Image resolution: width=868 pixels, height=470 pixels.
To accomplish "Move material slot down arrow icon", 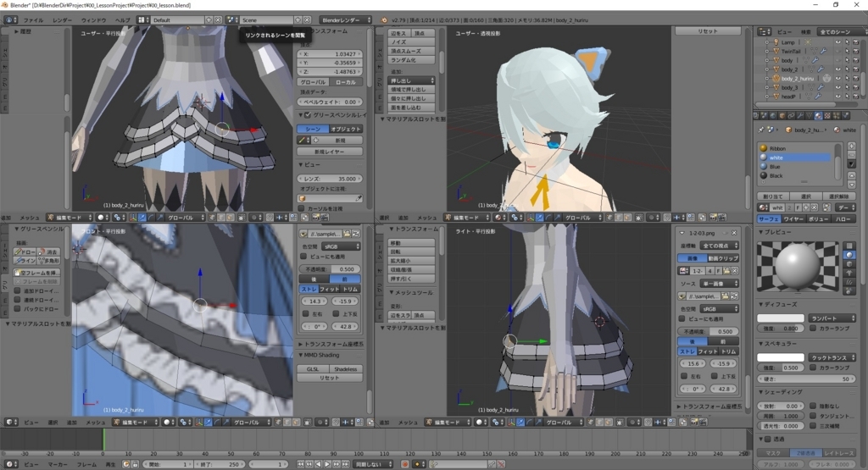I will (x=851, y=185).
